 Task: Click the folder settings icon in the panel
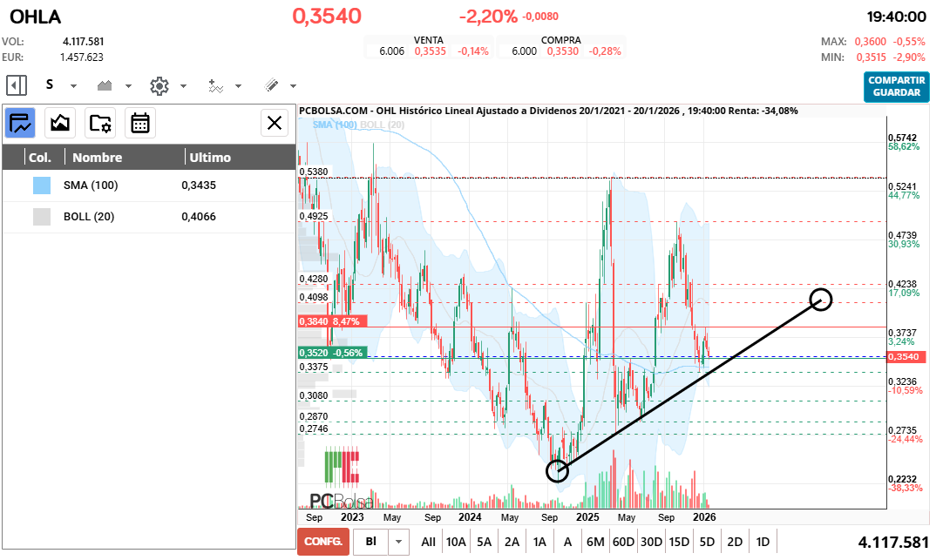(100, 123)
